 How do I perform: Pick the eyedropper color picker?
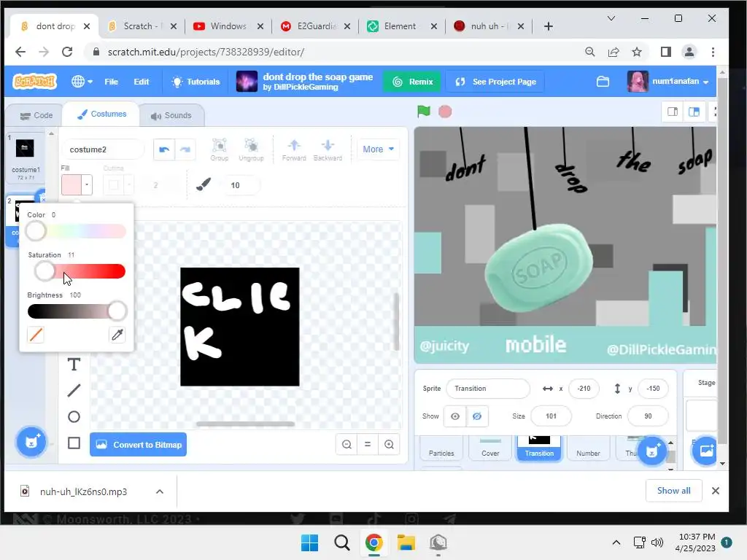(117, 335)
